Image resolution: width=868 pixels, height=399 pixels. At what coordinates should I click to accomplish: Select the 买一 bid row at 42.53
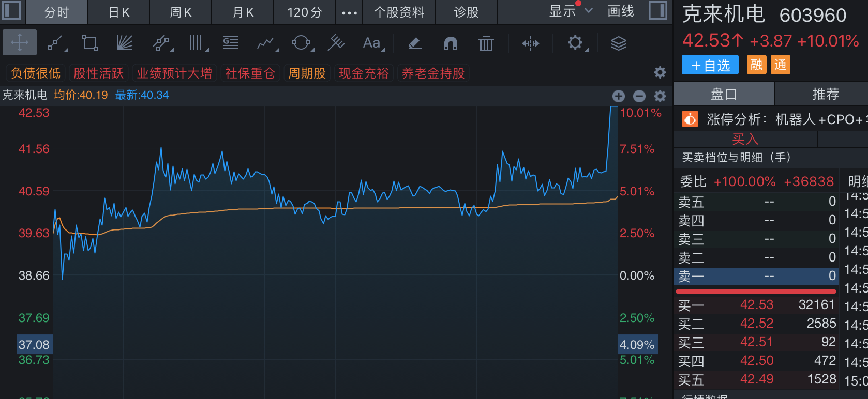(x=757, y=305)
